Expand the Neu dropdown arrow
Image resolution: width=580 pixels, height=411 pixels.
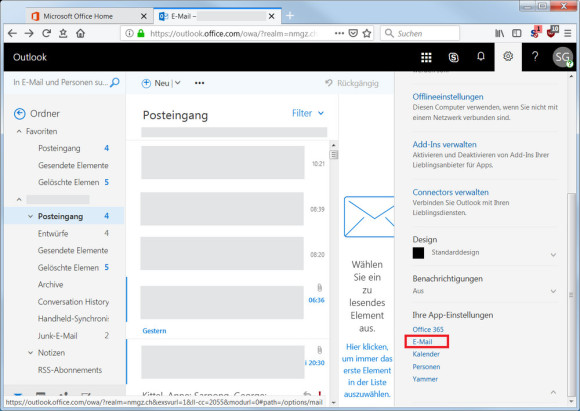click(x=178, y=82)
